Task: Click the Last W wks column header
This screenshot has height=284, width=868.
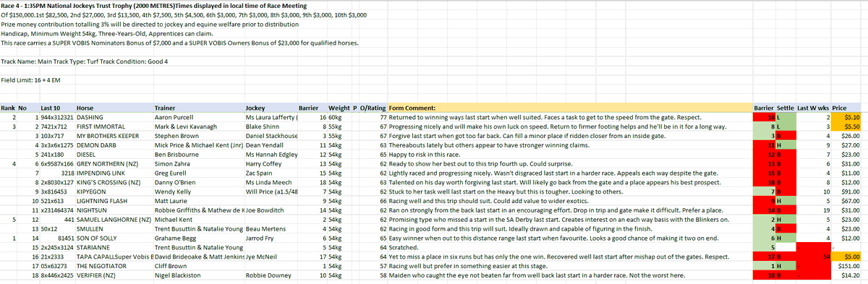Action: (814, 108)
